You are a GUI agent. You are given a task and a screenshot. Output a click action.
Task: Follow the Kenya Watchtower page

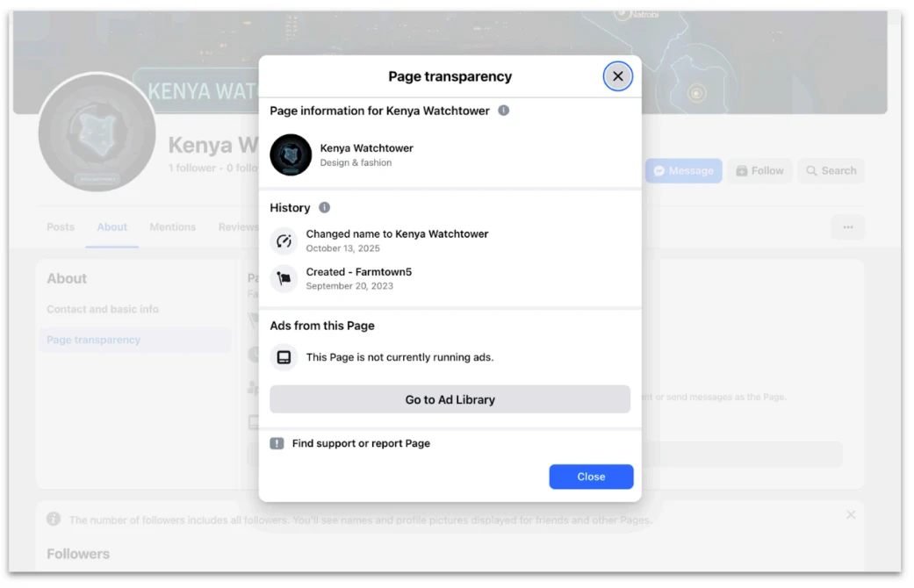759,171
